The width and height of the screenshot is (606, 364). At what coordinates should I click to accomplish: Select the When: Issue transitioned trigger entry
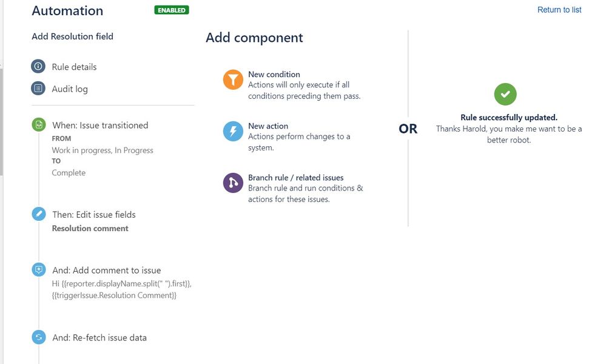point(100,125)
